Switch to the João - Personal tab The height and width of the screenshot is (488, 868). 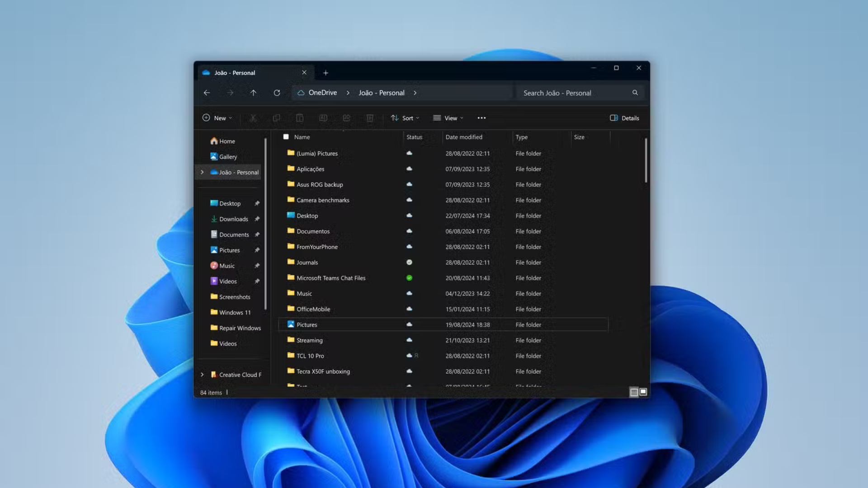[235, 73]
